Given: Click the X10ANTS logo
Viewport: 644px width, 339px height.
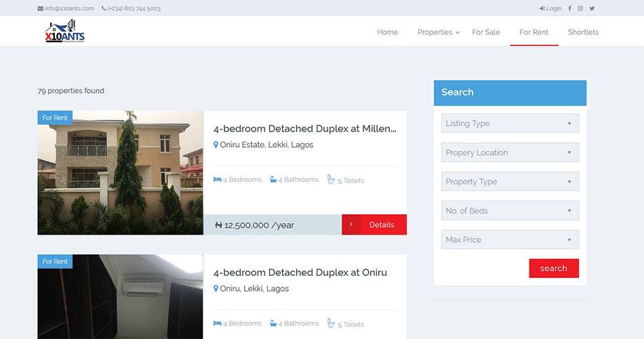Looking at the screenshot, I should coord(65,32).
